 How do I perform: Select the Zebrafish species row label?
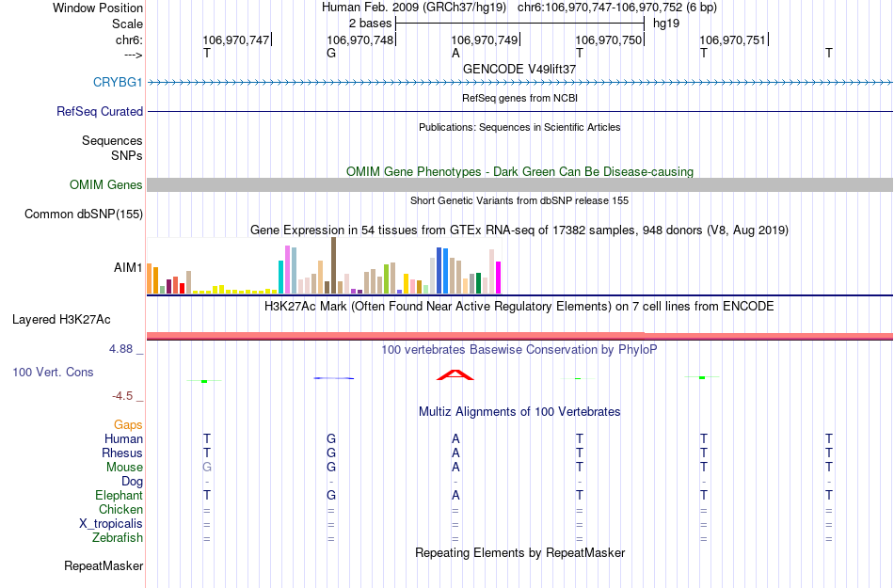click(118, 537)
